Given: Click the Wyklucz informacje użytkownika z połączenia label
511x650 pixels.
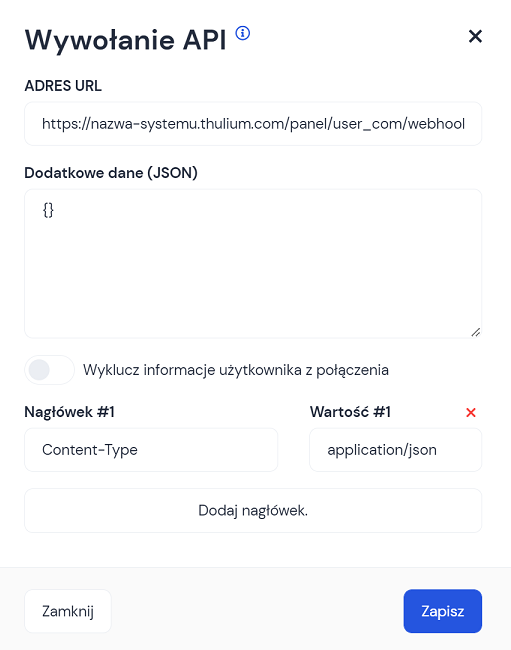Looking at the screenshot, I should pos(236,370).
